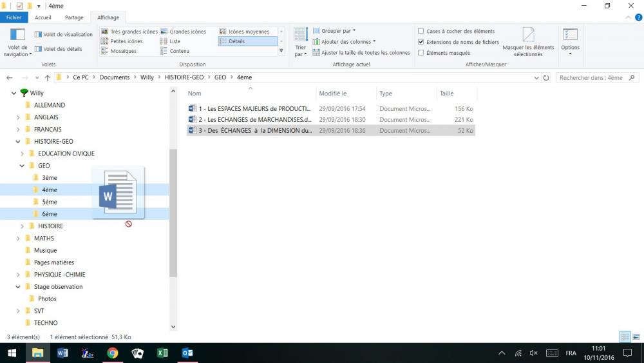This screenshot has width=644, height=363.
Task: Go up one folder level arrow
Action: point(47,78)
